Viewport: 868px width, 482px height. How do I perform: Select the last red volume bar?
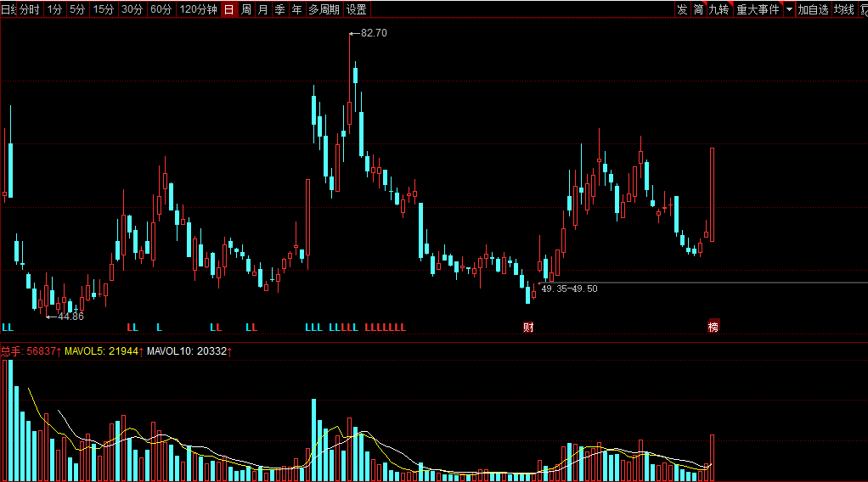click(x=712, y=457)
